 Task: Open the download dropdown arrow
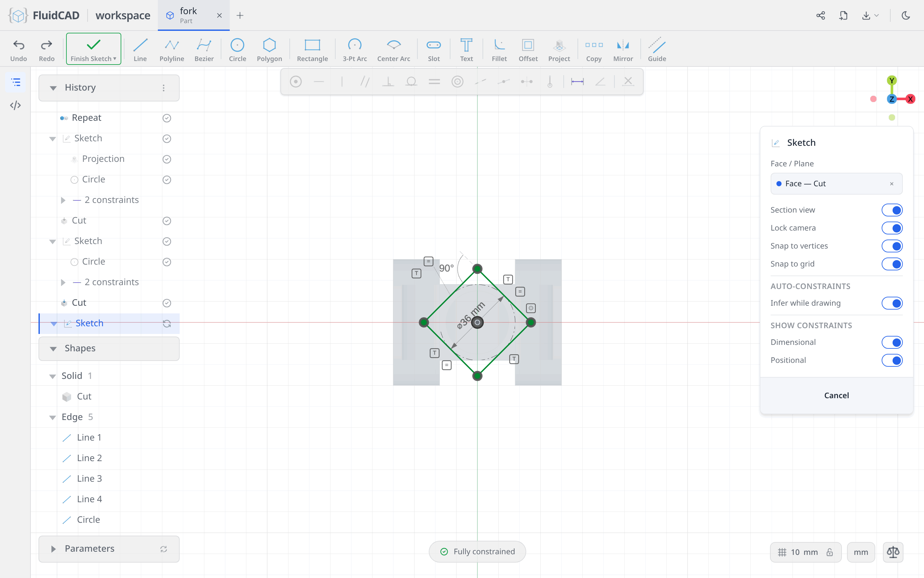coord(877,16)
